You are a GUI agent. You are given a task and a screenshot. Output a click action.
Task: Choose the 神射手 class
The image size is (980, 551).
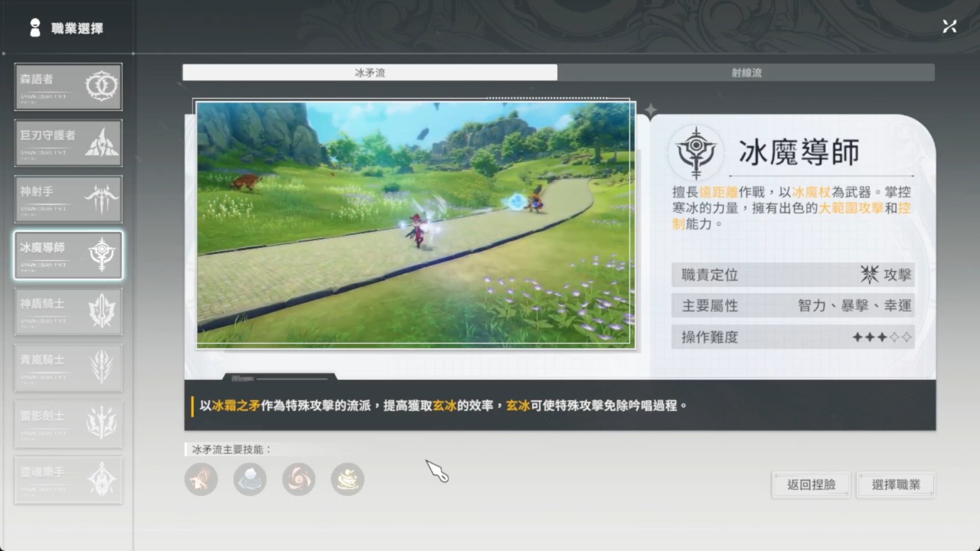tap(68, 199)
